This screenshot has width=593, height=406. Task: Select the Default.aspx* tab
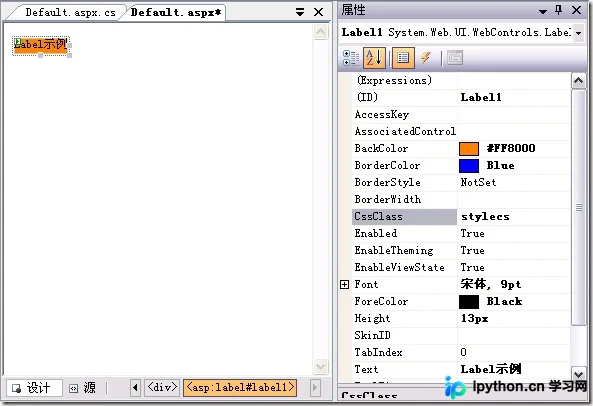coord(176,12)
